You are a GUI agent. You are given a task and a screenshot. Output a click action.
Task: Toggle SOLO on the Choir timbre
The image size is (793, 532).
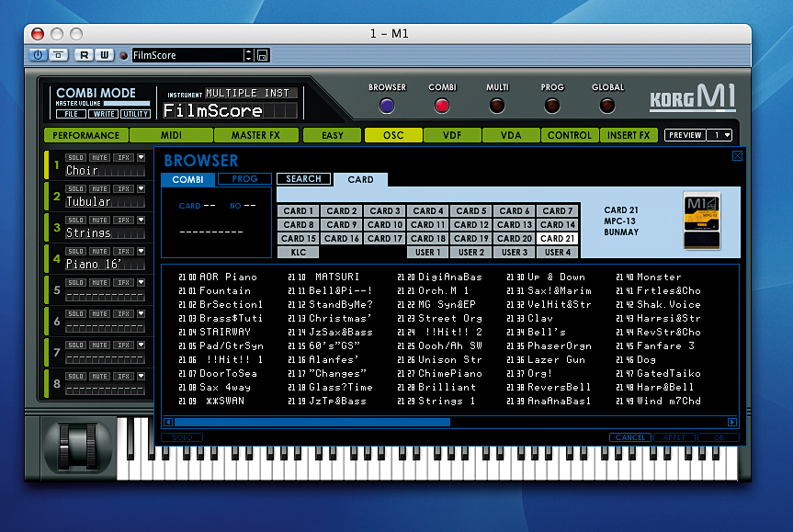(76, 158)
